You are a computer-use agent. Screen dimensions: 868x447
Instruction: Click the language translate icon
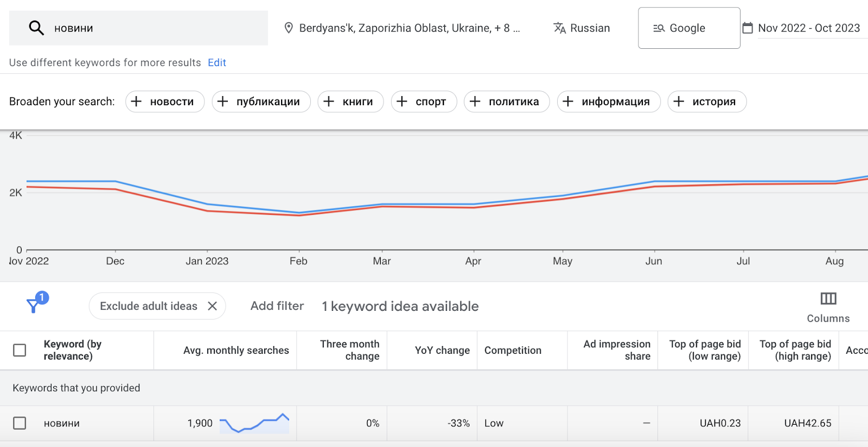tap(559, 28)
